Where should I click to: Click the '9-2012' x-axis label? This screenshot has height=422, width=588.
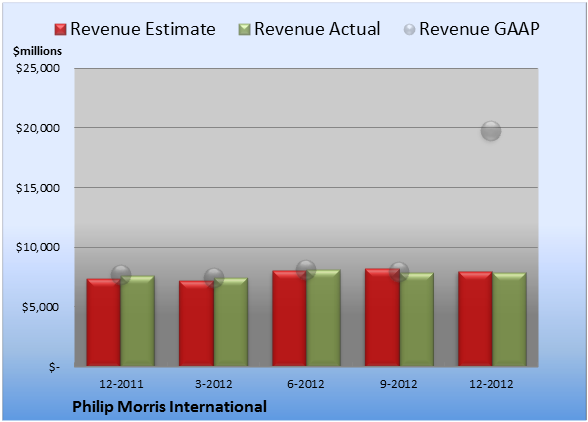coord(399,384)
